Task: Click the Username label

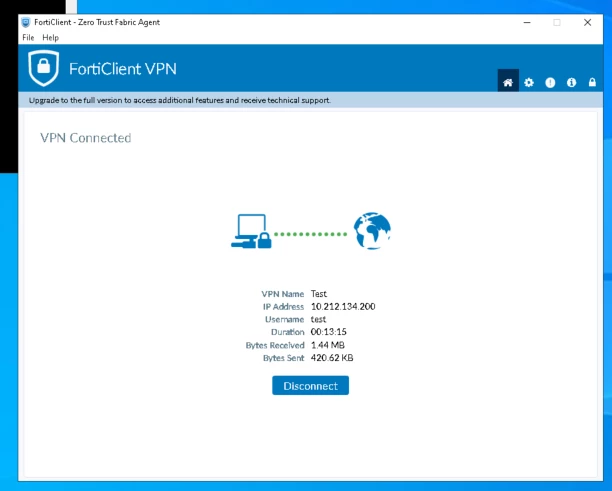Action: click(x=285, y=319)
